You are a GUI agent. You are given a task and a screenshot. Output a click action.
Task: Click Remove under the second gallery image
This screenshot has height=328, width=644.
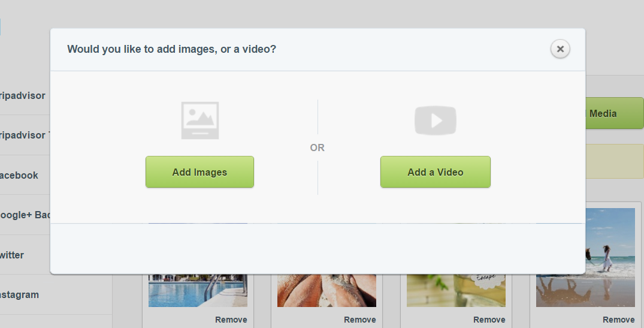pos(359,320)
